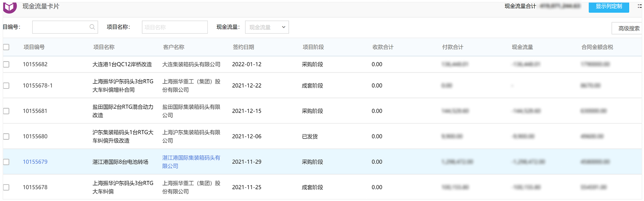Open the 现金流量 filter dropdown
Viewport: 644px width, 201px height.
pyautogui.click(x=267, y=27)
